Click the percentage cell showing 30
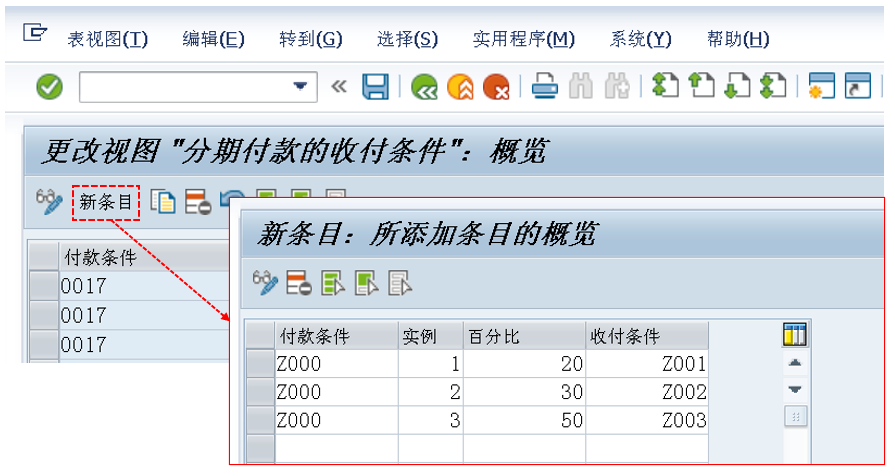The height and width of the screenshot is (476, 895). tap(525, 392)
